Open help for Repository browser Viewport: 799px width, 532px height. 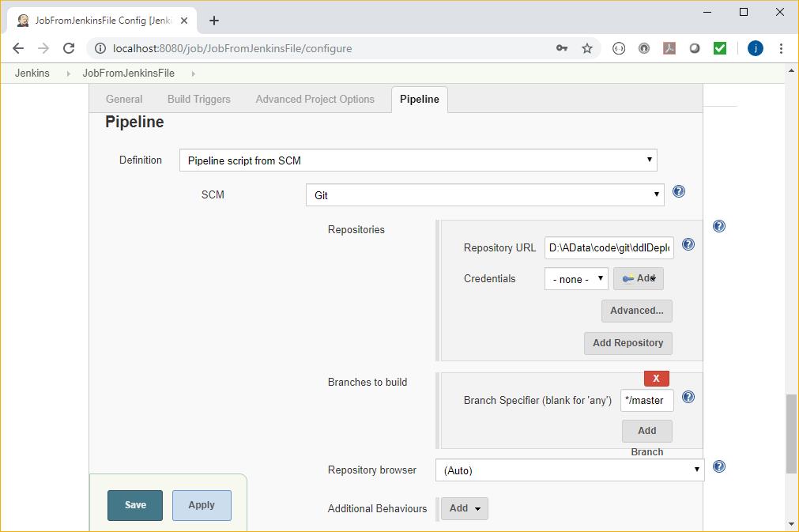click(719, 466)
